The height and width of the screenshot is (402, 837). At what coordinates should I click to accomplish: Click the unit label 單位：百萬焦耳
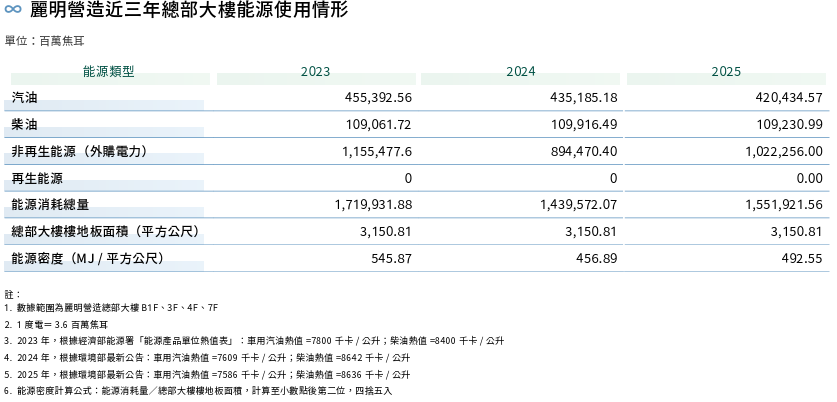coord(44,41)
